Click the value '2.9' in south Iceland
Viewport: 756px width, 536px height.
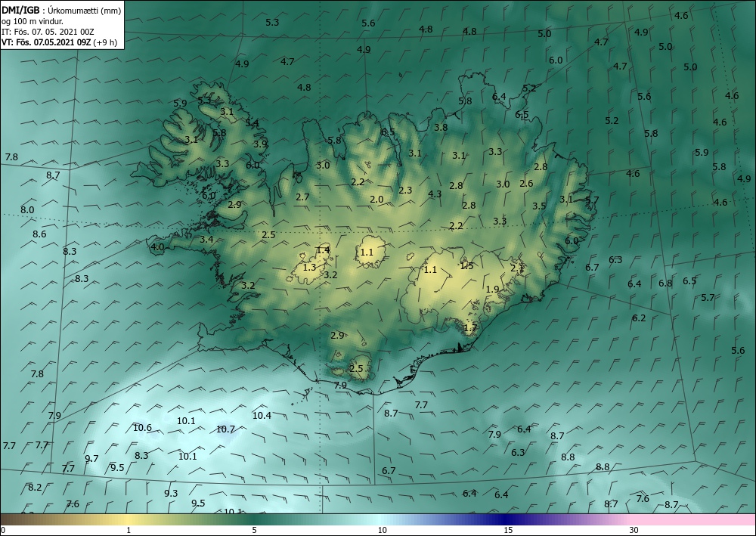coord(337,336)
